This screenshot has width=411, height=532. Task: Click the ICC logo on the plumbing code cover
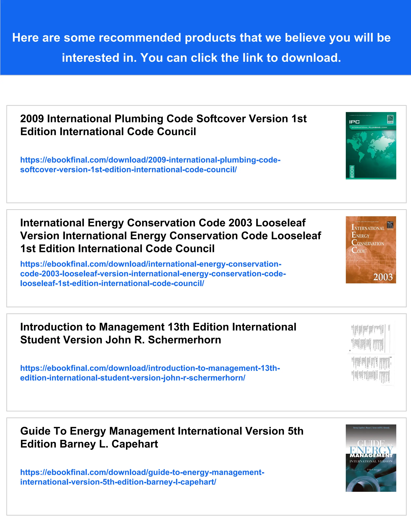click(x=390, y=119)
